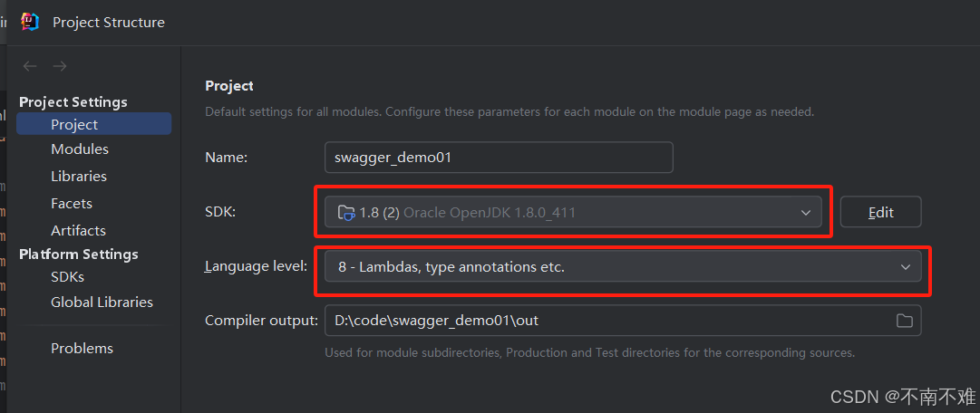Open SDKs under Platform Settings
Screen dimensions: 980x413
(67, 277)
